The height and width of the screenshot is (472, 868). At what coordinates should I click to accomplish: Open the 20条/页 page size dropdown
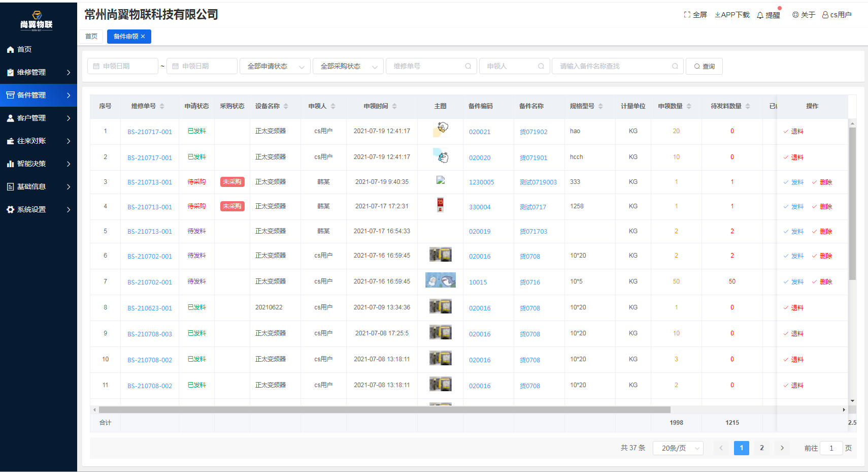pos(678,448)
